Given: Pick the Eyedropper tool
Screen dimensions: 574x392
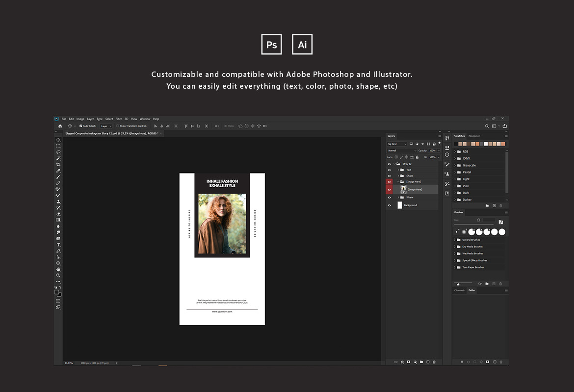Looking at the screenshot, I should click(58, 171).
